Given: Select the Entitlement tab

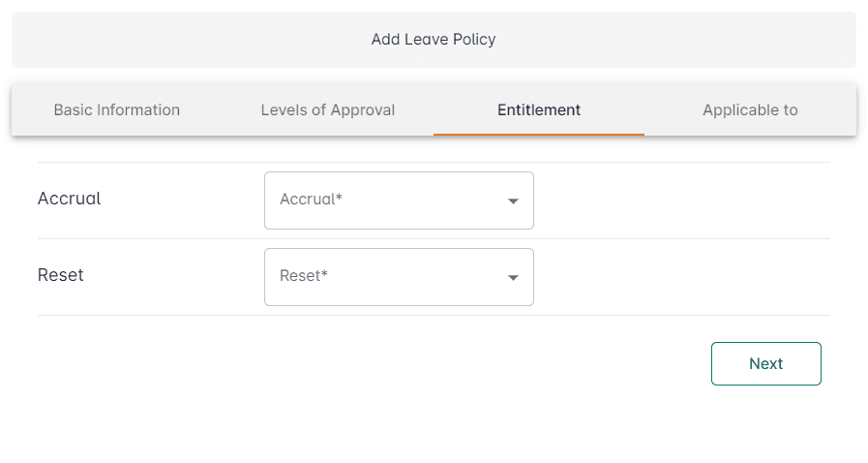Looking at the screenshot, I should (x=539, y=109).
